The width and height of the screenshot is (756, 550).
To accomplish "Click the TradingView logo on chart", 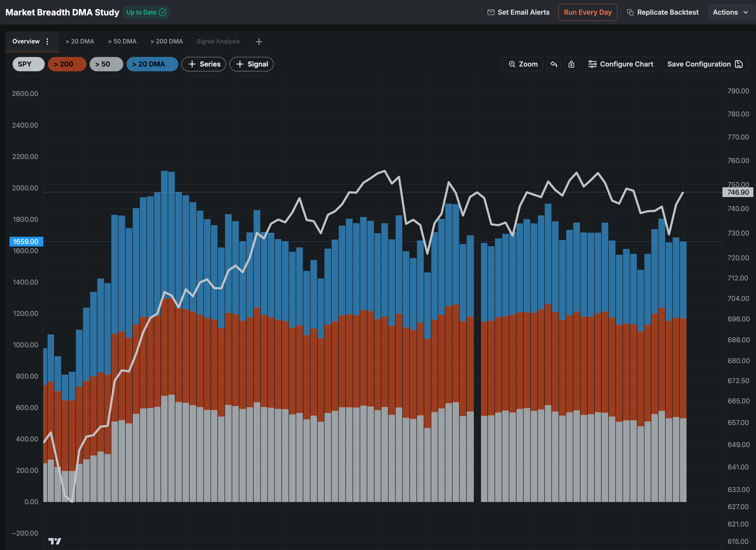I will click(55, 541).
